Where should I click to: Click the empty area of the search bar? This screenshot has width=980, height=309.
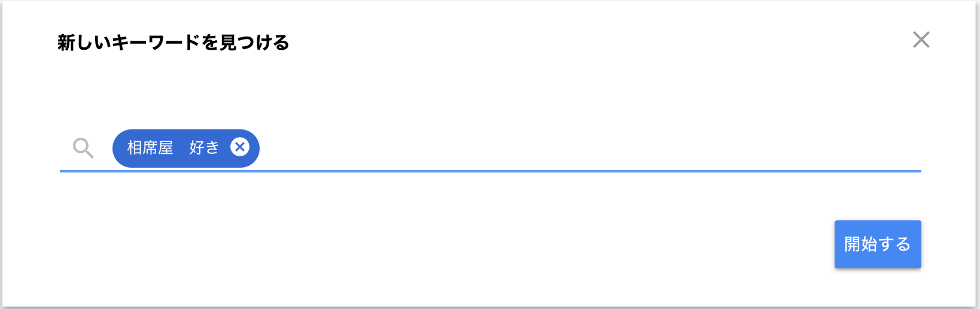(x=589, y=148)
